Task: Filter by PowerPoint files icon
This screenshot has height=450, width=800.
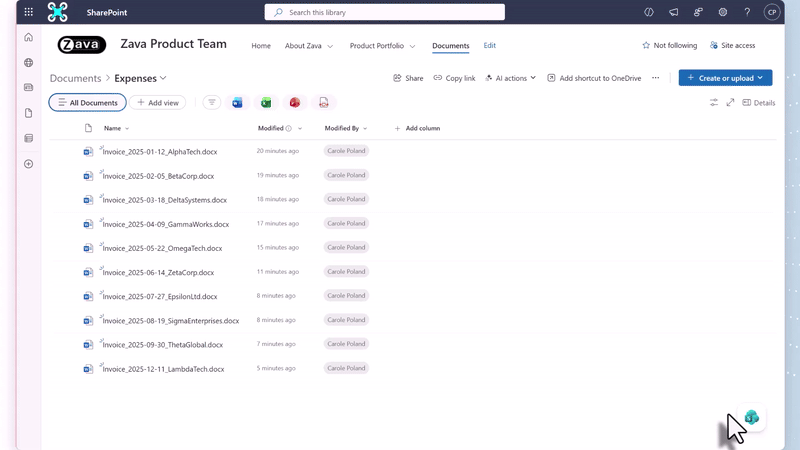Action: pos(294,103)
